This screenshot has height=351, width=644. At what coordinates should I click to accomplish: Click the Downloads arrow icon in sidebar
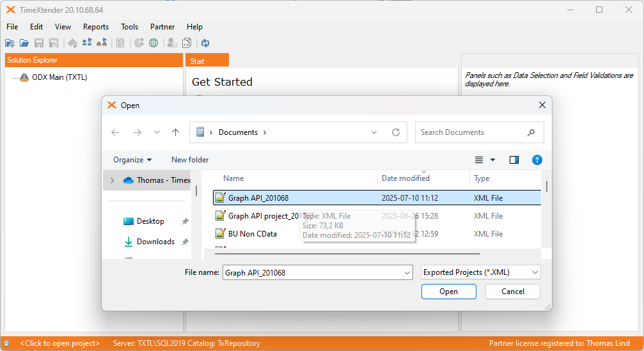pos(129,242)
